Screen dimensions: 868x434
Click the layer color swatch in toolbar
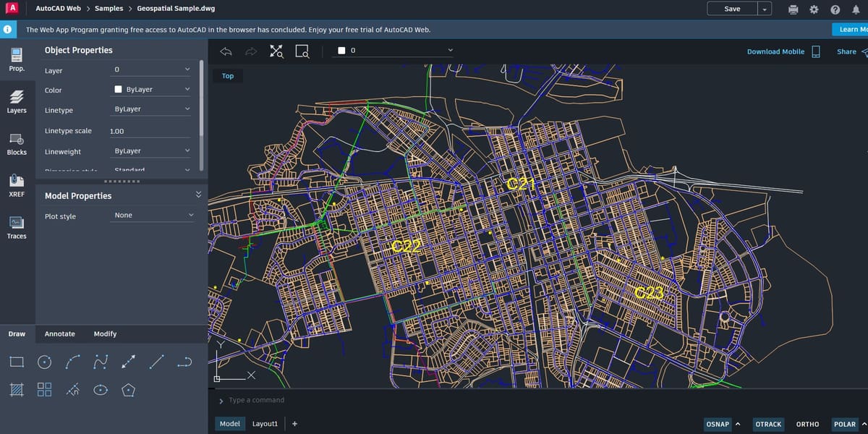(x=341, y=51)
